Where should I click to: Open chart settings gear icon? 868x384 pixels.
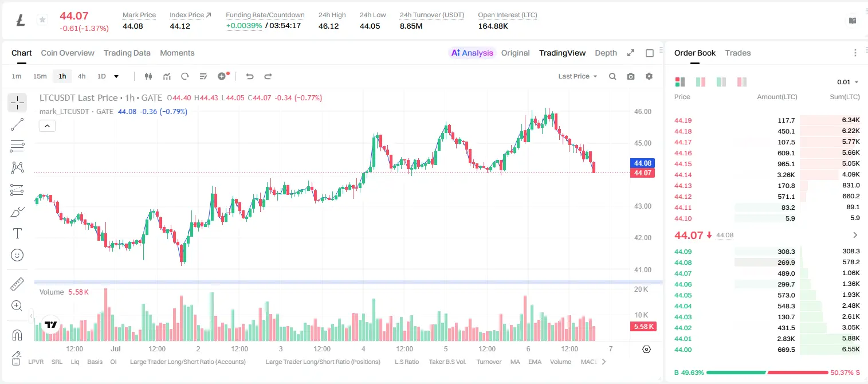click(x=649, y=76)
